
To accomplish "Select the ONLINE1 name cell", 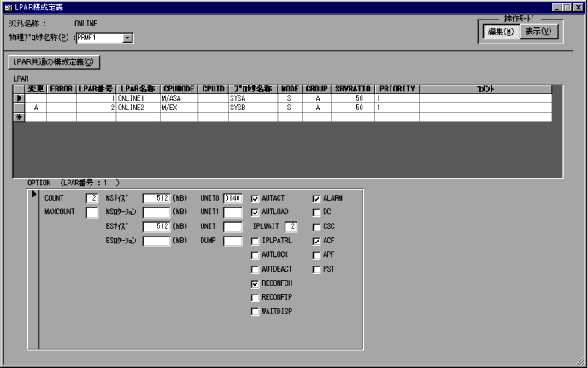I will [x=138, y=98].
